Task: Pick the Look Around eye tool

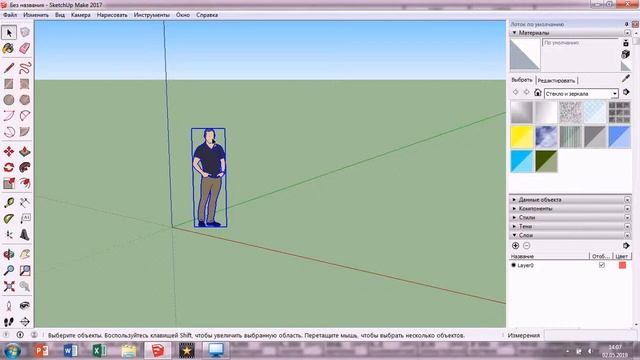Action: pos(25,306)
